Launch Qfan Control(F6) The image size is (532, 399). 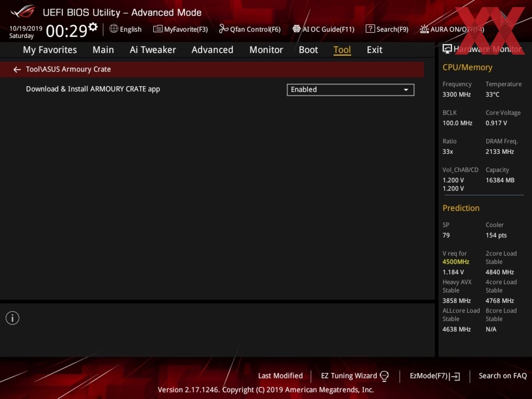tap(250, 29)
